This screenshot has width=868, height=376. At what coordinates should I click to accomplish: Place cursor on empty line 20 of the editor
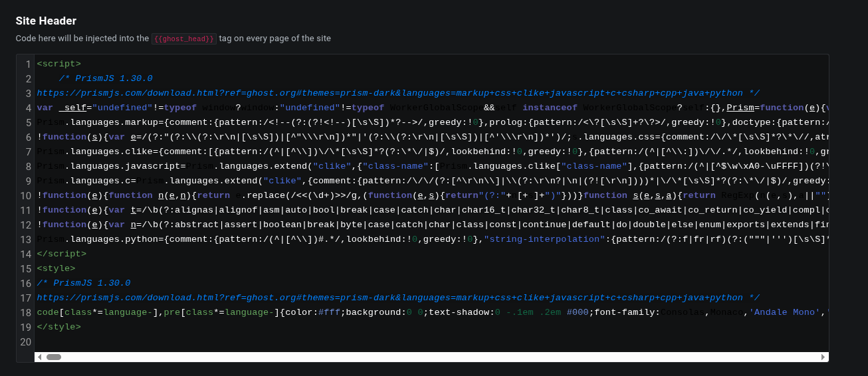[x=431, y=341]
